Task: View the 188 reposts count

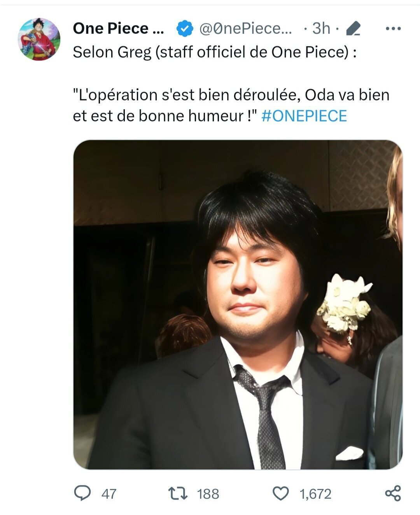Action: (x=208, y=494)
